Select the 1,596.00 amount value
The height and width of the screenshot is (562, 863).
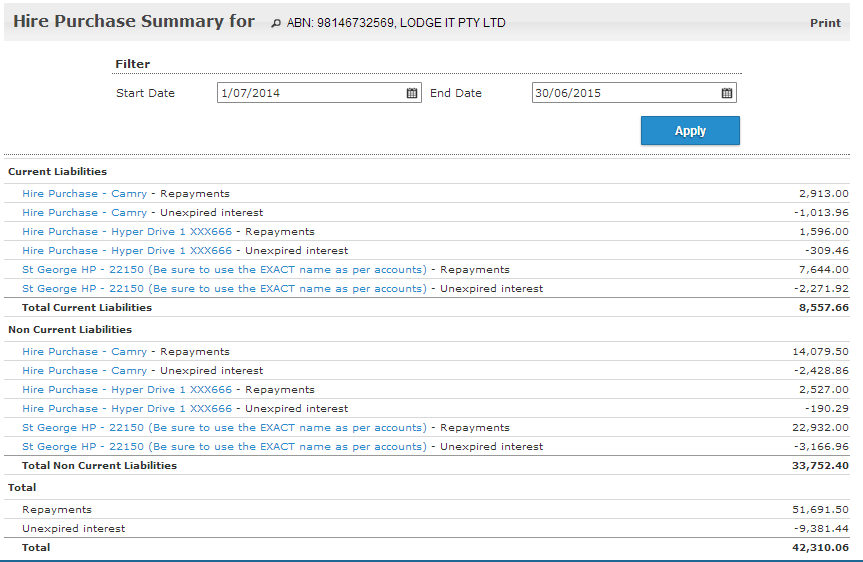click(x=824, y=232)
